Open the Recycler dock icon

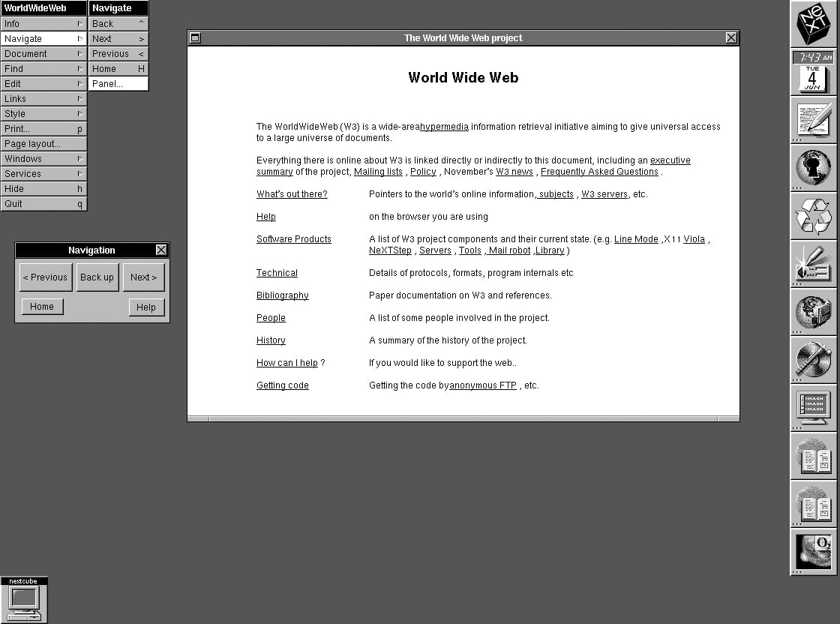click(x=813, y=217)
